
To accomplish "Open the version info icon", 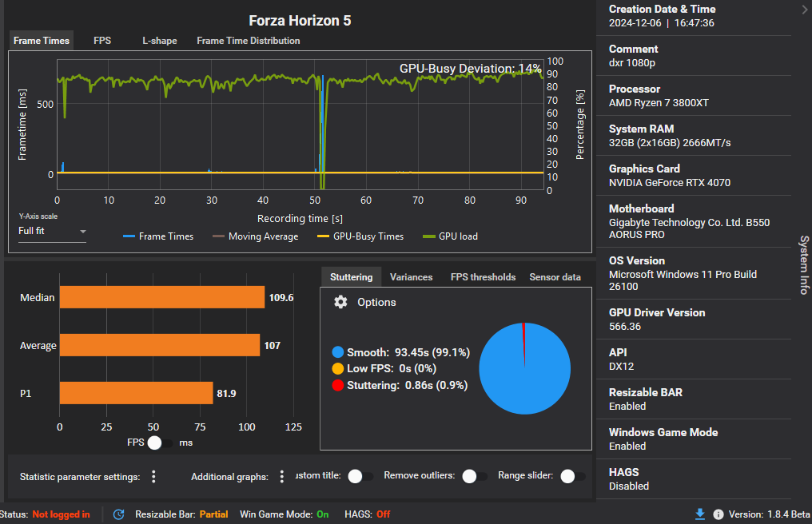I will pos(718,514).
